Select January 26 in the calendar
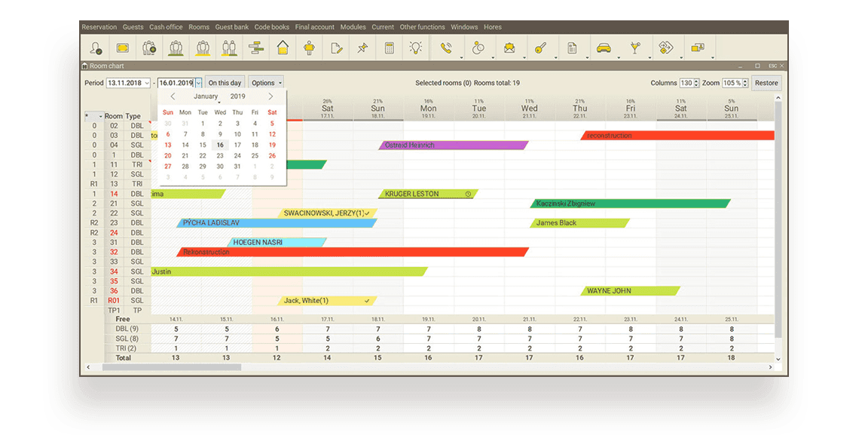Screen dimensions: 868x435 [272, 156]
